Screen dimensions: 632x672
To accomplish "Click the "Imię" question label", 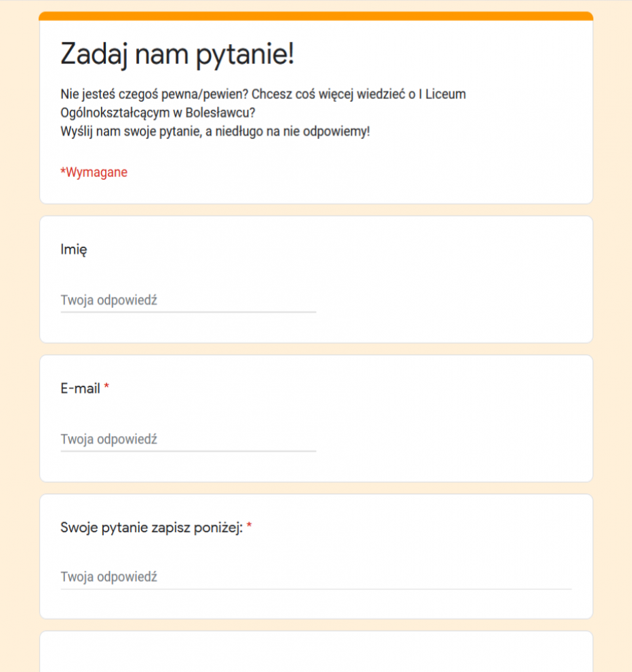I will coord(73,250).
